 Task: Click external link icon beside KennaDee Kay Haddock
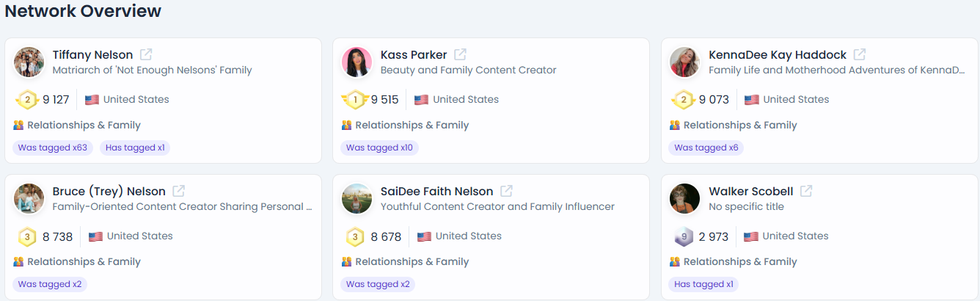click(x=860, y=54)
